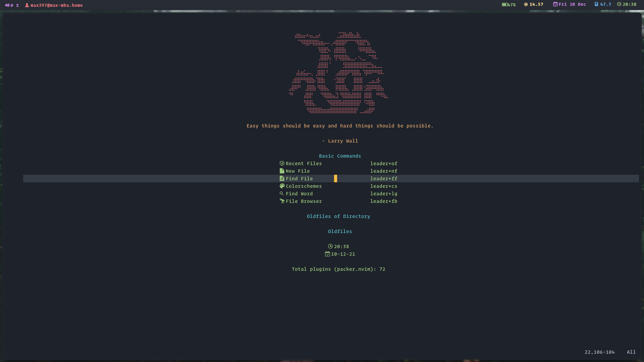Image resolution: width=644 pixels, height=362 pixels.
Task: Click the dashboard 20:38 time text
Action: coord(341,246)
